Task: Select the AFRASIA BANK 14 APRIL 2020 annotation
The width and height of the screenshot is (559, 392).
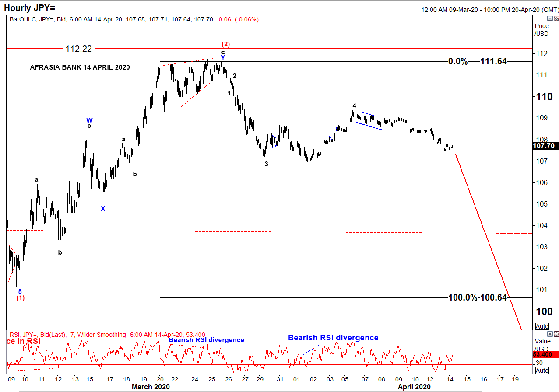Action: (x=80, y=67)
